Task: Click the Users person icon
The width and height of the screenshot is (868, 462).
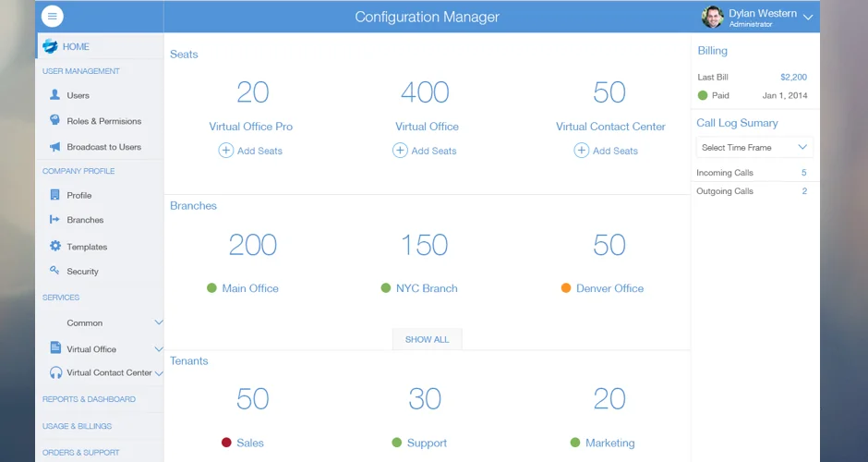Action: pyautogui.click(x=54, y=95)
